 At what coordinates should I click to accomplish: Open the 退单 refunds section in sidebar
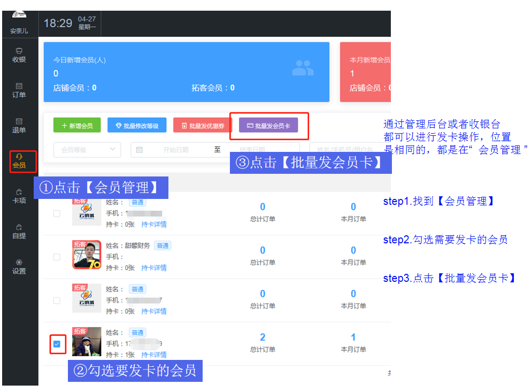[19, 126]
